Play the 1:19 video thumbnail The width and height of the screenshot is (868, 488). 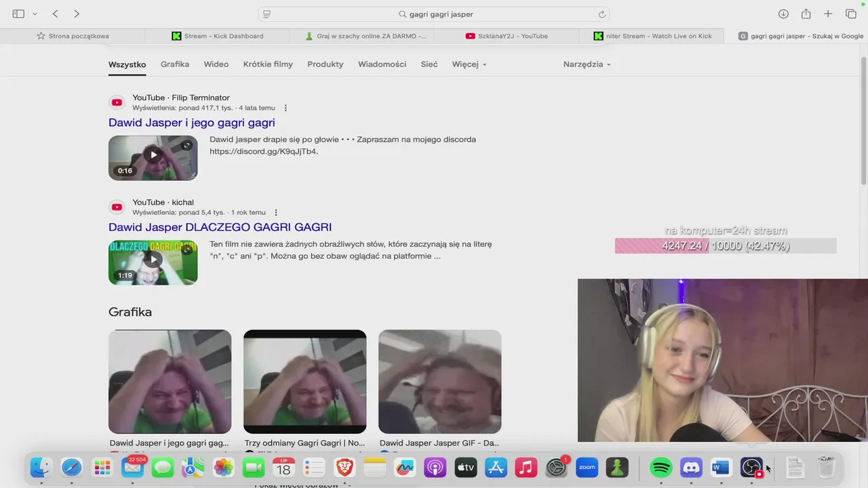pos(153,262)
